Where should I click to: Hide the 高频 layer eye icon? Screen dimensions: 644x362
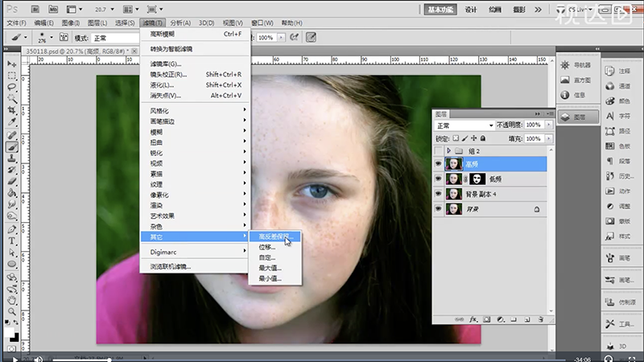[x=438, y=164]
